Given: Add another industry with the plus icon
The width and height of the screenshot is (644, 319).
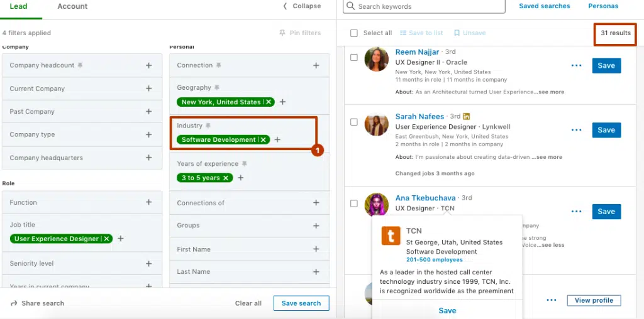Looking at the screenshot, I should [x=277, y=140].
